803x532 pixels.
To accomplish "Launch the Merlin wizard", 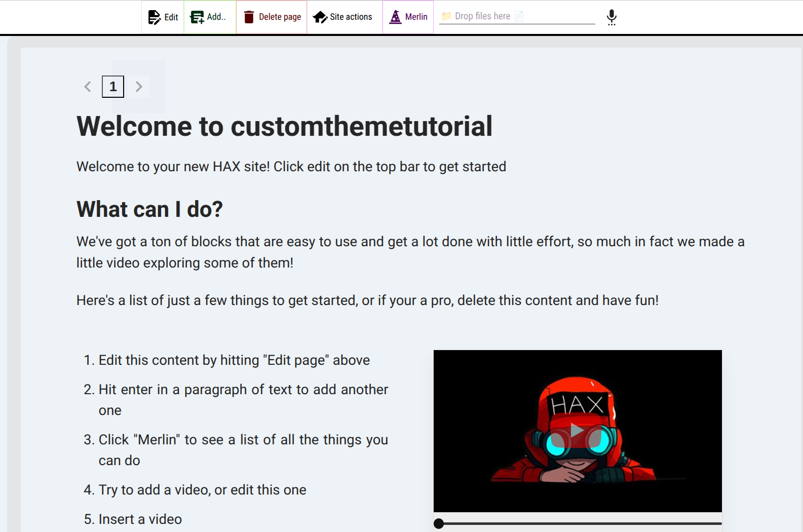I will [408, 17].
